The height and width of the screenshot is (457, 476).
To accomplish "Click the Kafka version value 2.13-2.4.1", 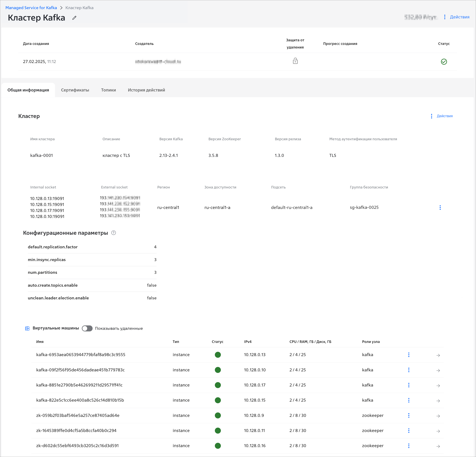I will pos(169,155).
